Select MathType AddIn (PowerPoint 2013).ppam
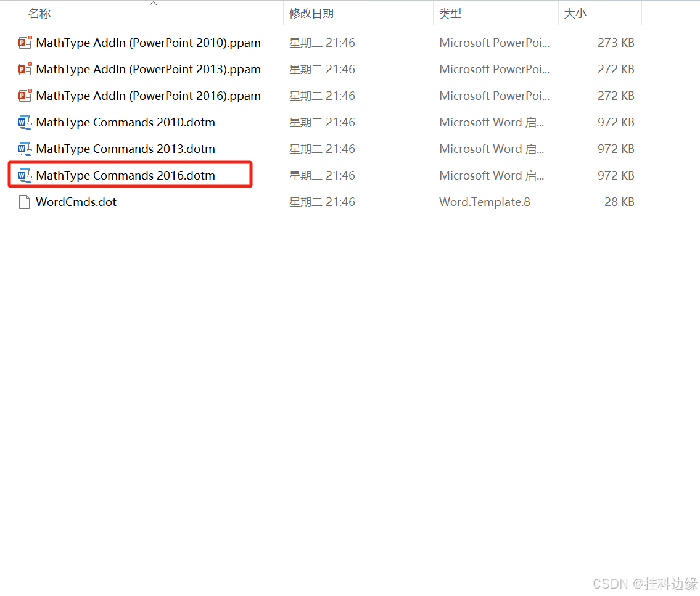 (148, 69)
